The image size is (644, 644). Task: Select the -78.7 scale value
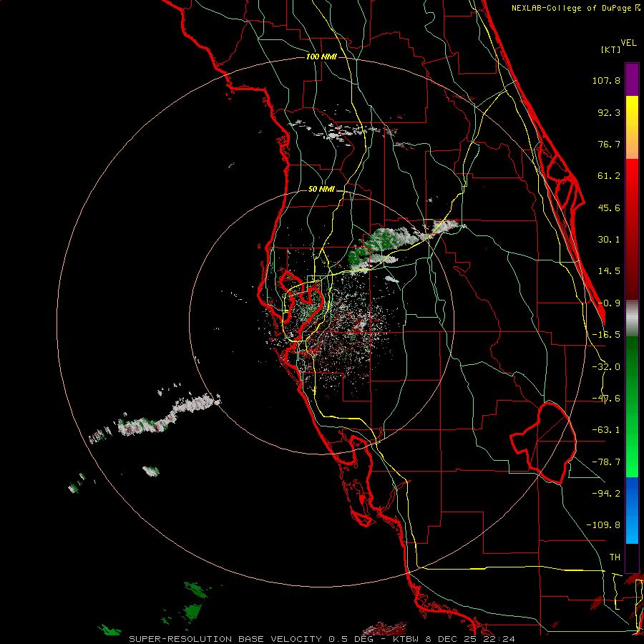point(606,462)
